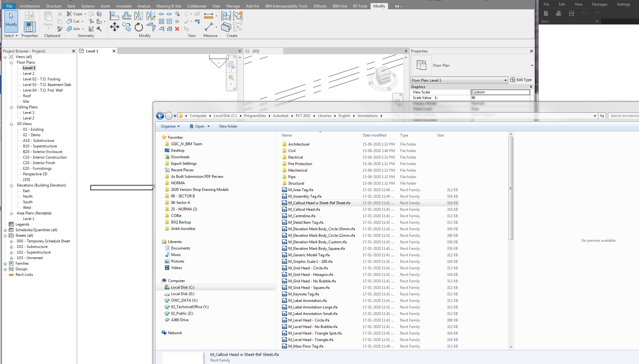Select the Demolish hammer tool in Geometry panel
639x364 pixels.
point(99,29)
